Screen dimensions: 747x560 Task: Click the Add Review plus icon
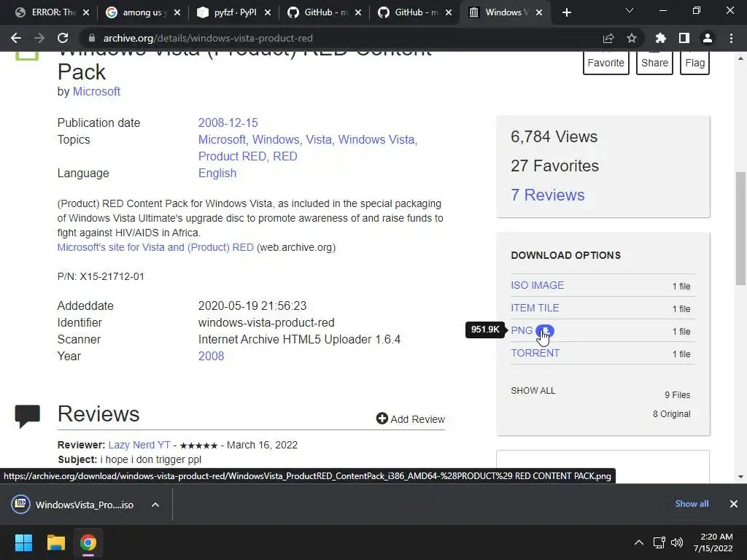382,418
